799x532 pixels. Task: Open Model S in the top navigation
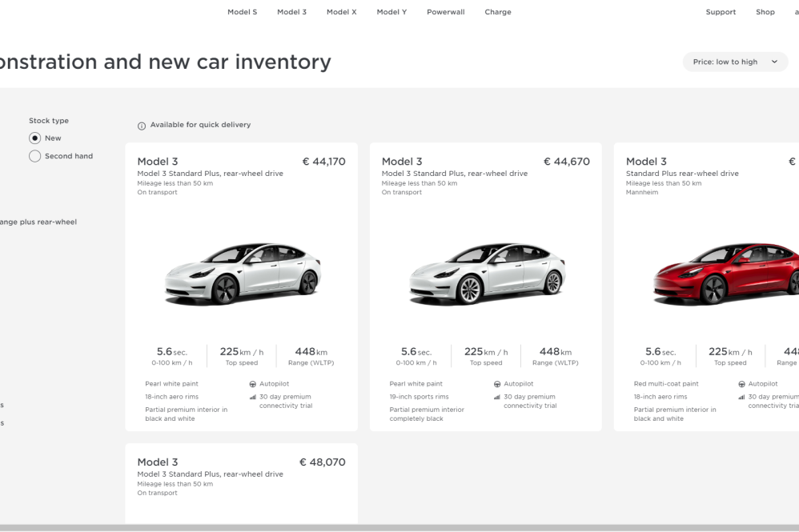[242, 13]
